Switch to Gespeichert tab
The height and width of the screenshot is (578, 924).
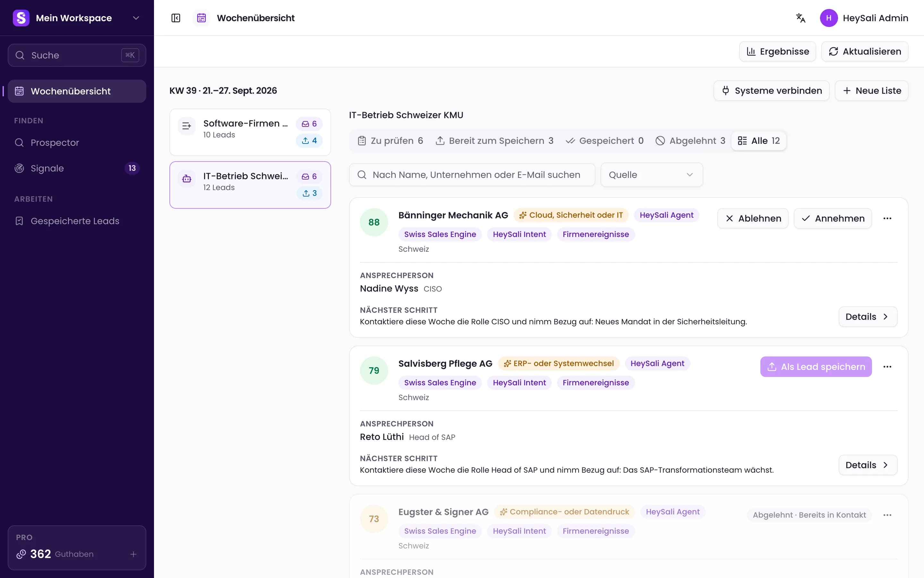[x=605, y=141]
